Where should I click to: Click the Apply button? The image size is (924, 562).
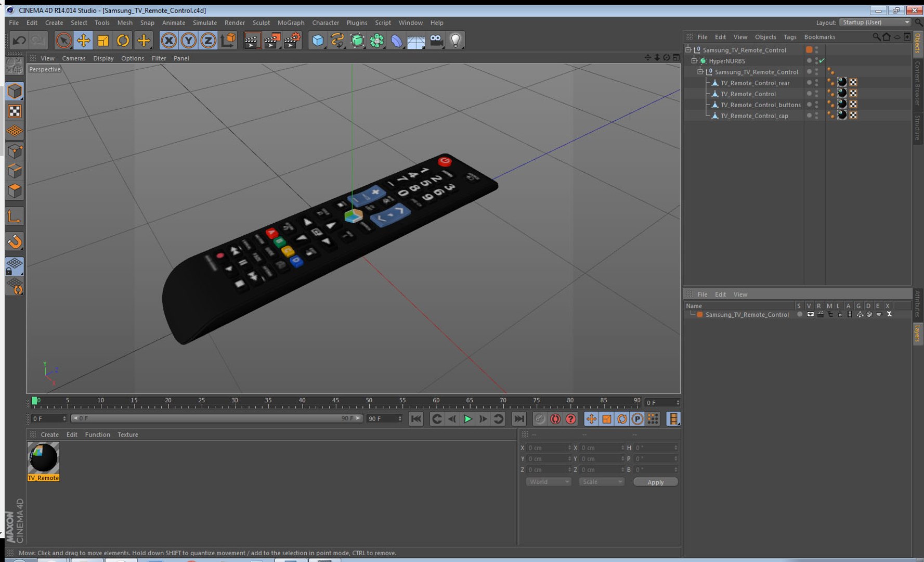tap(655, 482)
